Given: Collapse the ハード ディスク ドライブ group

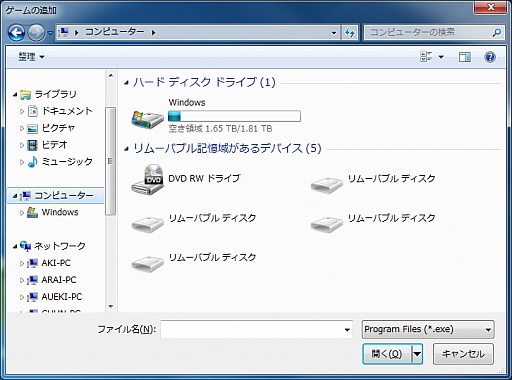Looking at the screenshot, I should point(126,82).
